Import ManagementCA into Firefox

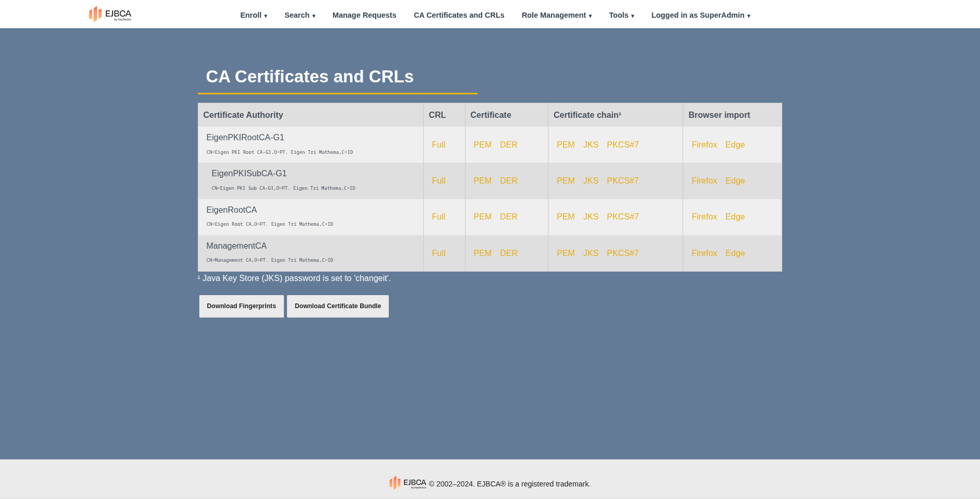[x=704, y=253]
